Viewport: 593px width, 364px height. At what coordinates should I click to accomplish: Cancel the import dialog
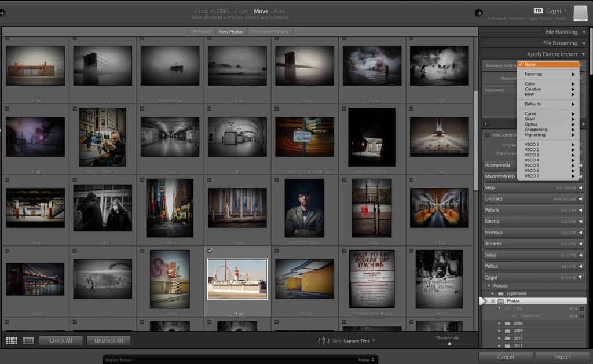505,357
